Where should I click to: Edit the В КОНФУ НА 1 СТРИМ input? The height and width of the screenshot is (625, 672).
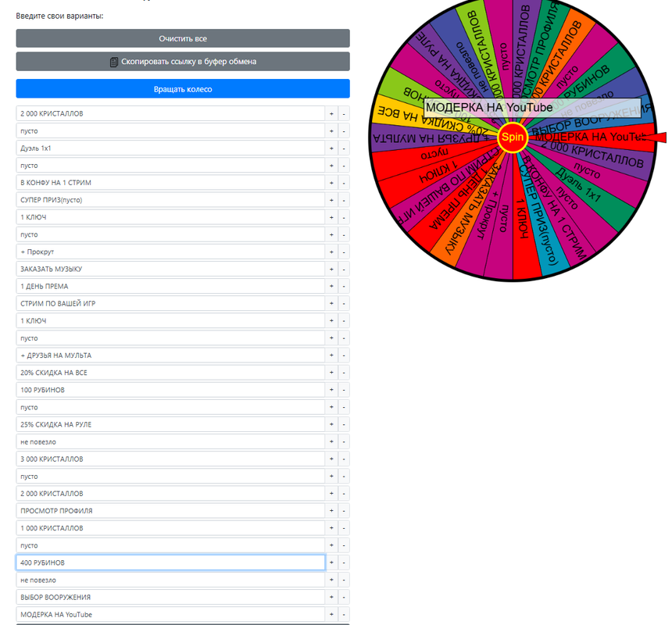point(170,183)
